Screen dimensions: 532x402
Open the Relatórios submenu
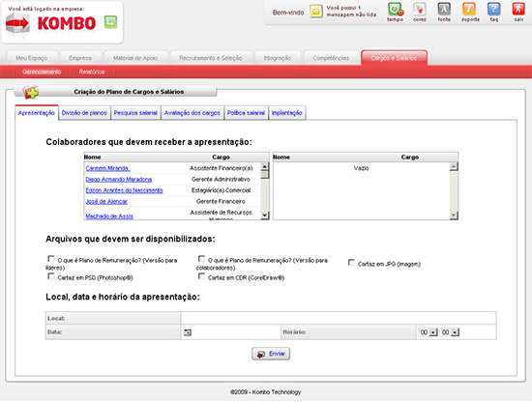pyautogui.click(x=92, y=72)
